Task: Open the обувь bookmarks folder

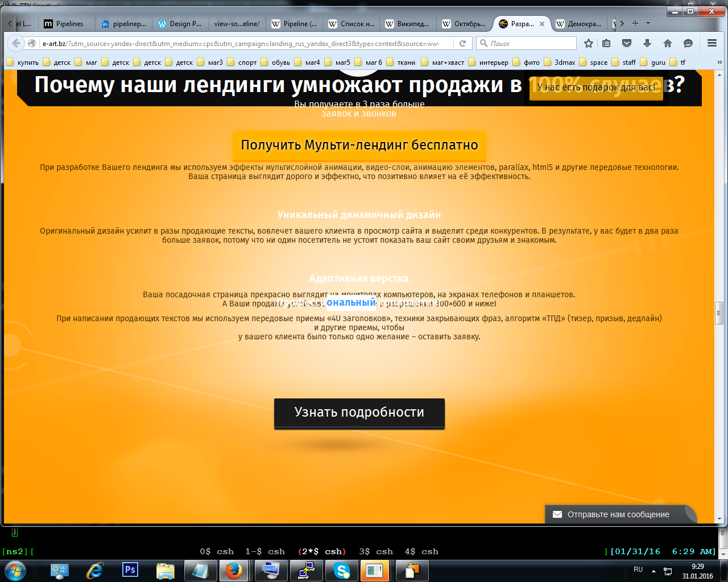Action: pos(275,63)
